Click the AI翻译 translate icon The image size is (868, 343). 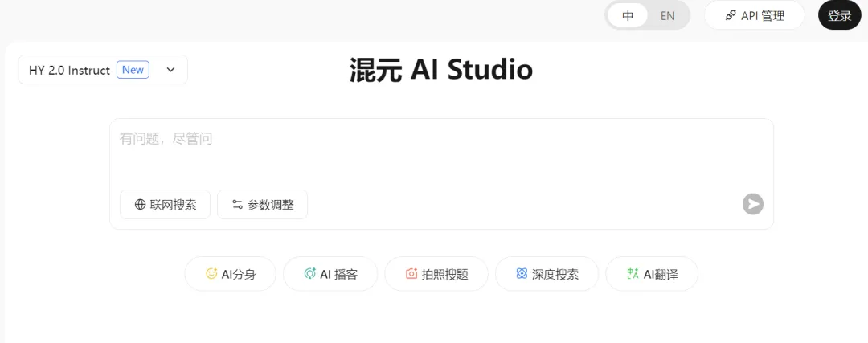tap(633, 273)
